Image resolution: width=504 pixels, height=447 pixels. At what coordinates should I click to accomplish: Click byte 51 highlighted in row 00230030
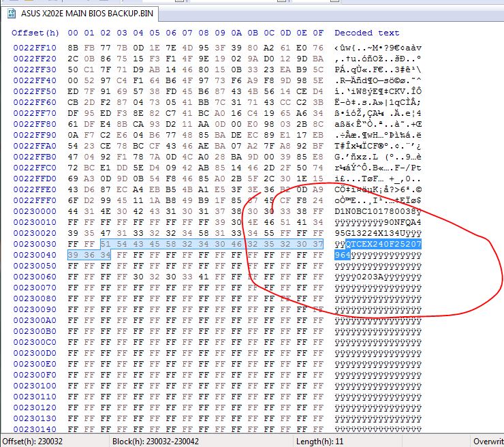click(106, 244)
